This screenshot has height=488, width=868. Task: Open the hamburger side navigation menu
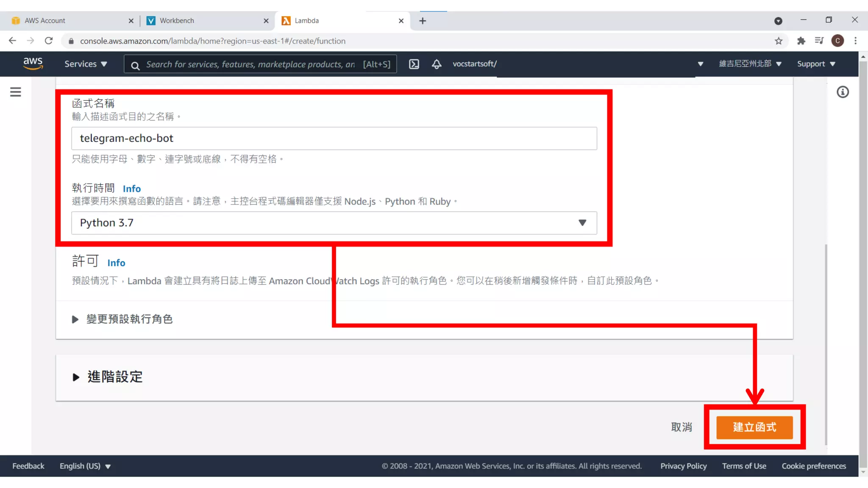[x=16, y=92]
